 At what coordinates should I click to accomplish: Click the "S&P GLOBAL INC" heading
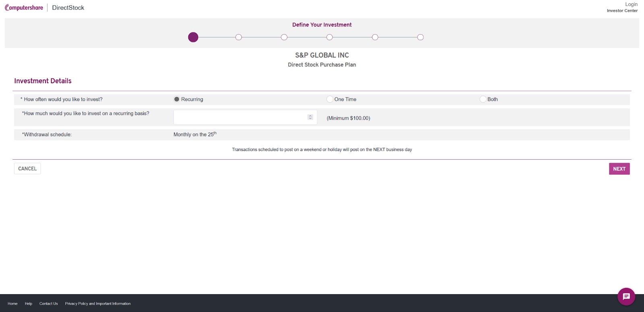click(322, 55)
